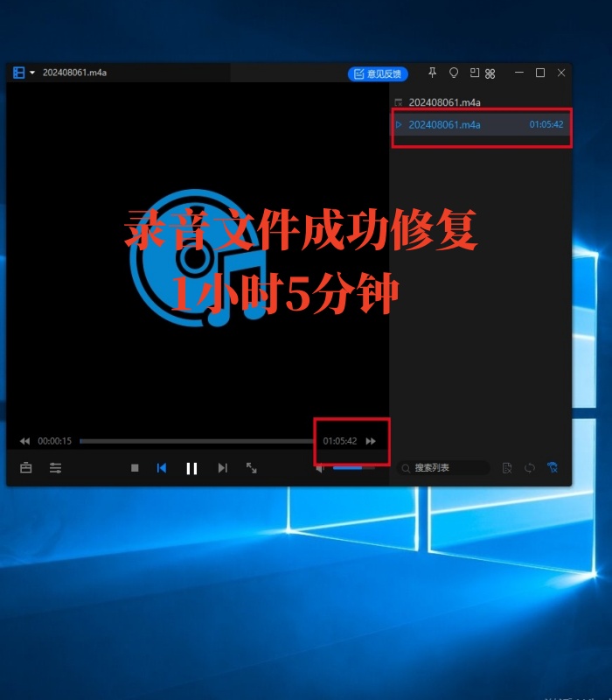The width and height of the screenshot is (612, 700).
Task: Maximize the player window
Action: pyautogui.click(x=540, y=73)
